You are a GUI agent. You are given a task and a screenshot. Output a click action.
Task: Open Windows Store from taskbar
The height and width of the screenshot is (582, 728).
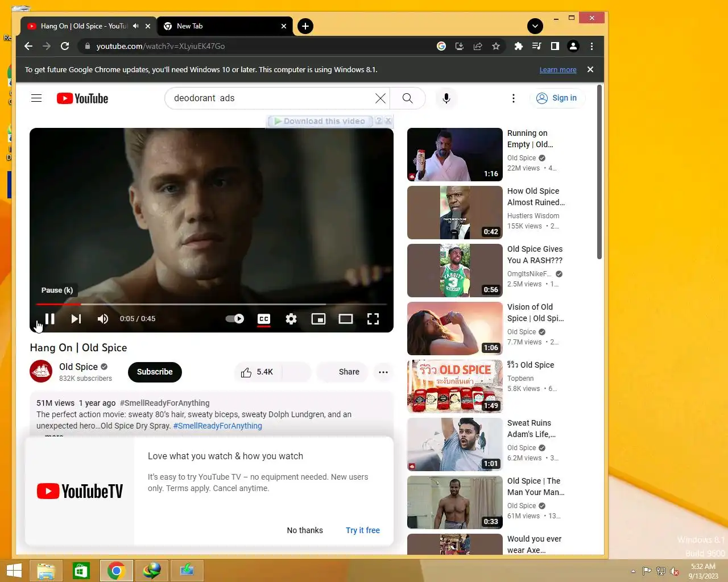click(81, 571)
